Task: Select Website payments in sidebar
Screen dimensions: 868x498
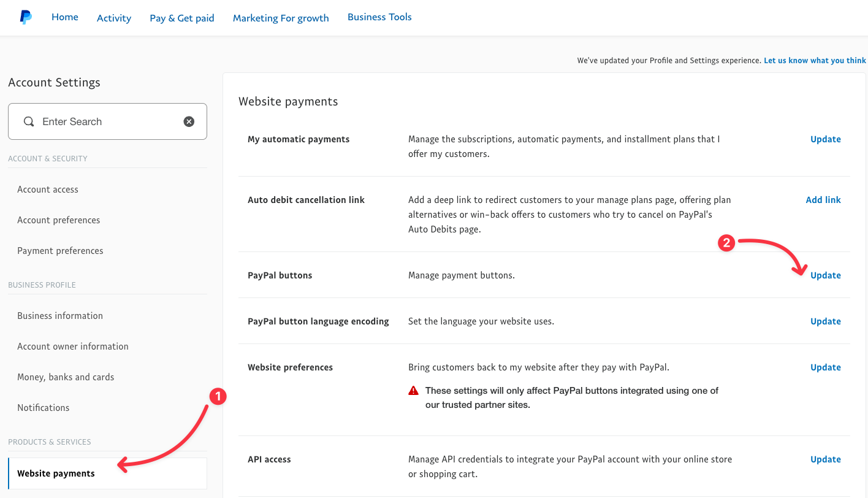Action: click(x=107, y=473)
